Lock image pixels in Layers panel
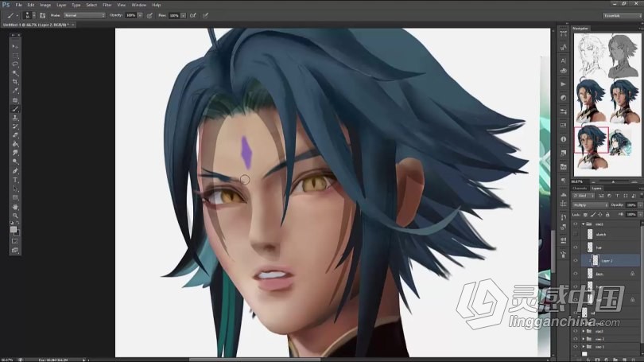Image resolution: width=644 pixels, height=362 pixels. pos(593,215)
